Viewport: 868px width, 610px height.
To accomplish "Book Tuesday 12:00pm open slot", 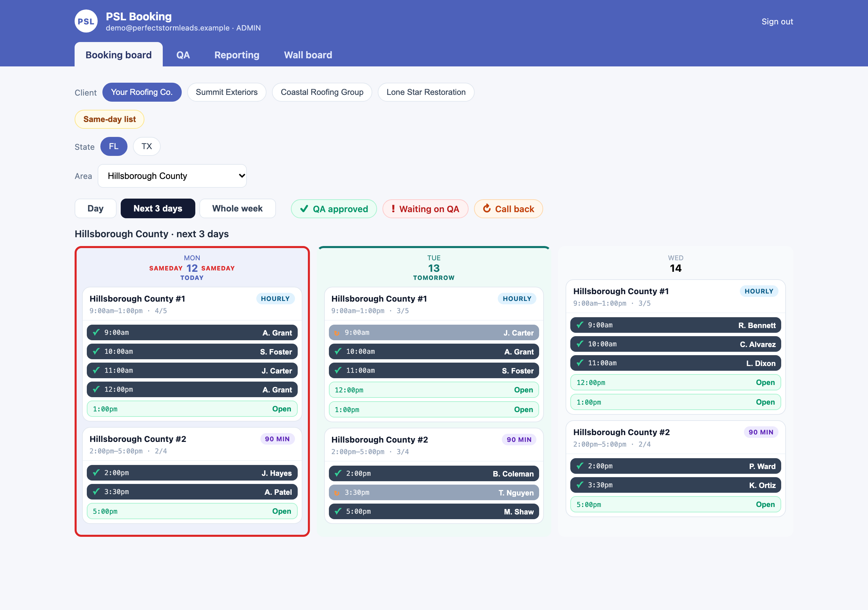I will [434, 390].
